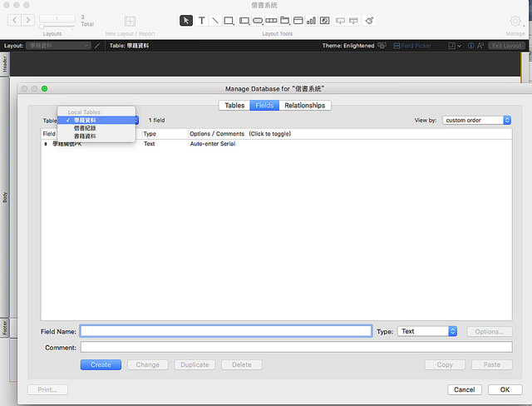532x406 pixels.
Task: Select the pointer selection tool
Action: [x=186, y=21]
